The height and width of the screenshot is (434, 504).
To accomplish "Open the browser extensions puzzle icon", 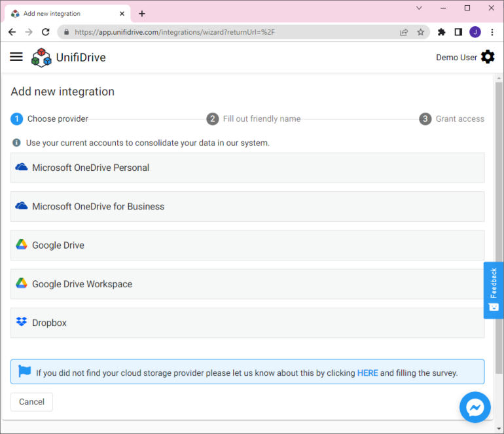I will click(x=441, y=32).
